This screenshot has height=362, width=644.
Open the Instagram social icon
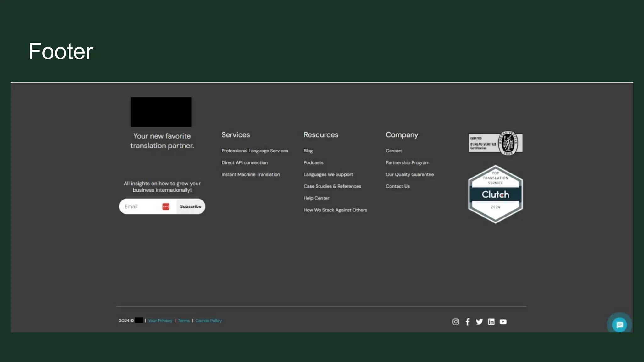point(456,321)
